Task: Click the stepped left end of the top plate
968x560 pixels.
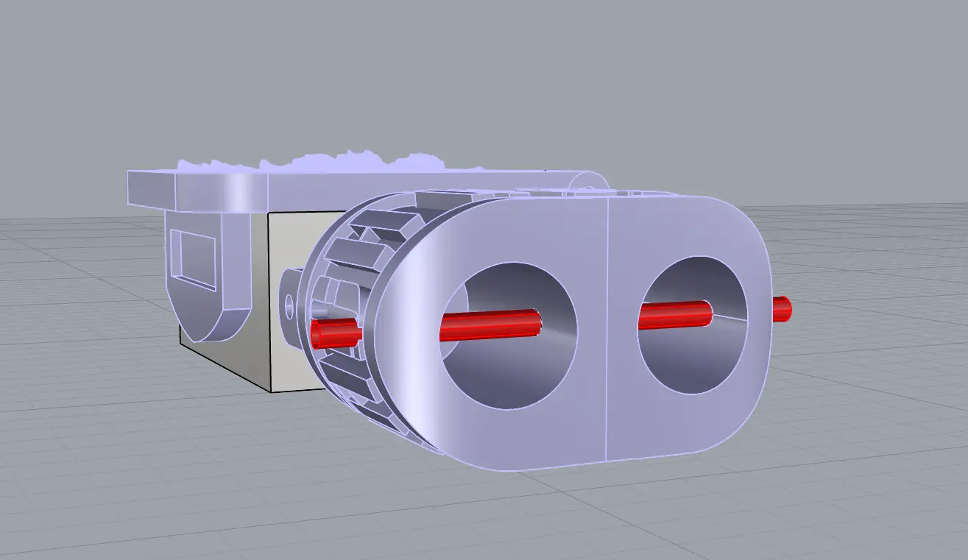Action: point(151,187)
